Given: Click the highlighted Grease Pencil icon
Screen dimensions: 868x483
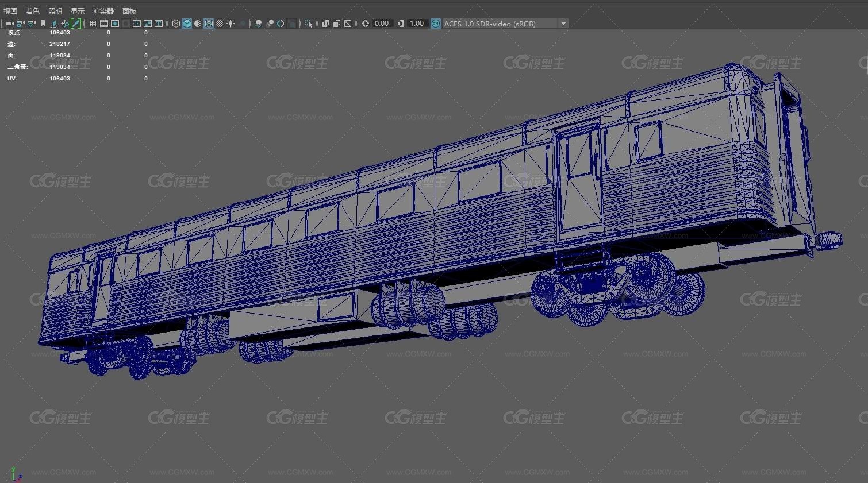Looking at the screenshot, I should 76,24.
